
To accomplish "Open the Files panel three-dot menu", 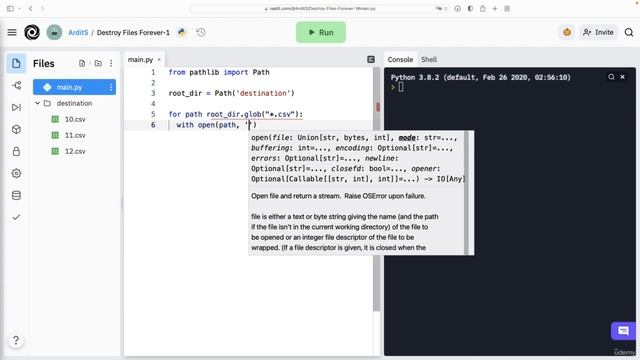I will click(x=111, y=63).
